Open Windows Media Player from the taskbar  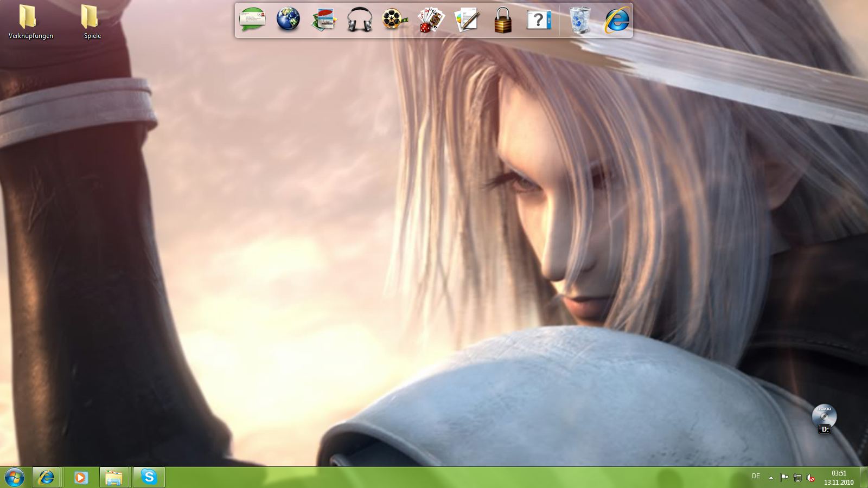pyautogui.click(x=80, y=477)
